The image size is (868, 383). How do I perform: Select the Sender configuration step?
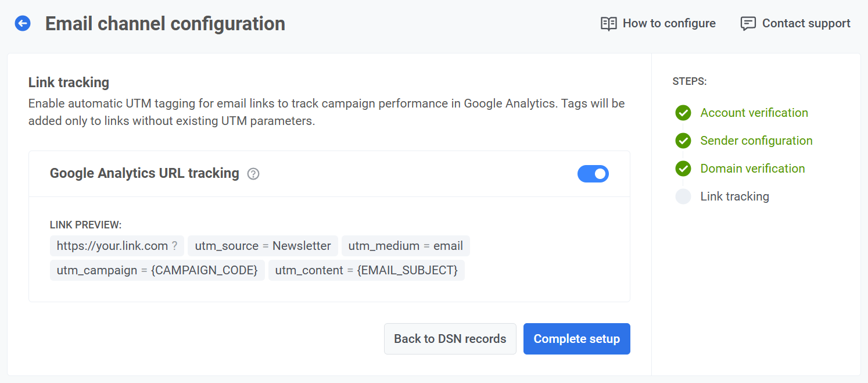coord(756,141)
